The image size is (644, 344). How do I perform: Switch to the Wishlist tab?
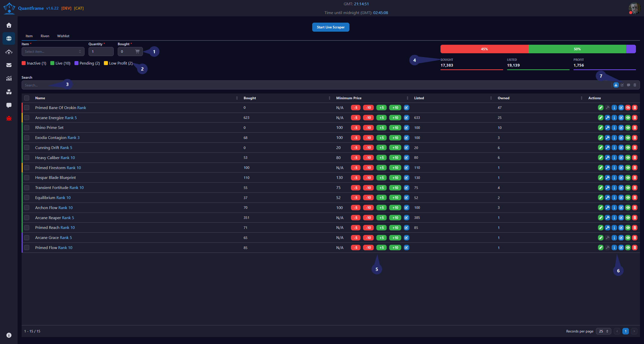tap(63, 36)
